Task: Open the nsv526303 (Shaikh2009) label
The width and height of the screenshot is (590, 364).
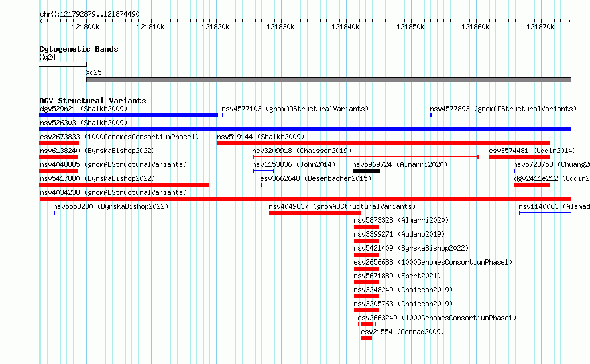Action: (x=84, y=123)
